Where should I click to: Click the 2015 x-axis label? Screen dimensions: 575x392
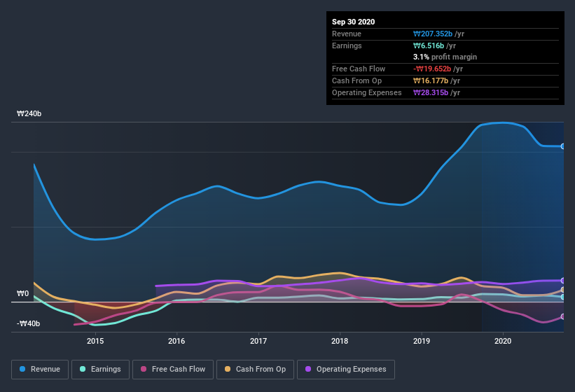point(95,341)
